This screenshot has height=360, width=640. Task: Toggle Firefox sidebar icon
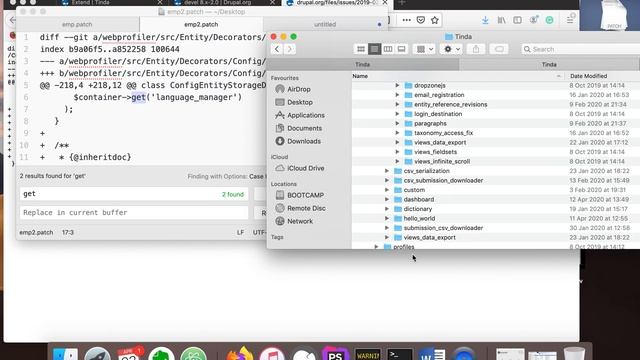coord(517,20)
